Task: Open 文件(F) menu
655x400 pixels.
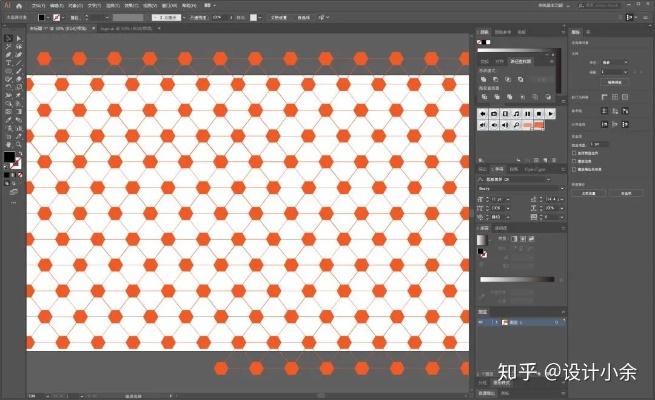Action: (x=38, y=6)
